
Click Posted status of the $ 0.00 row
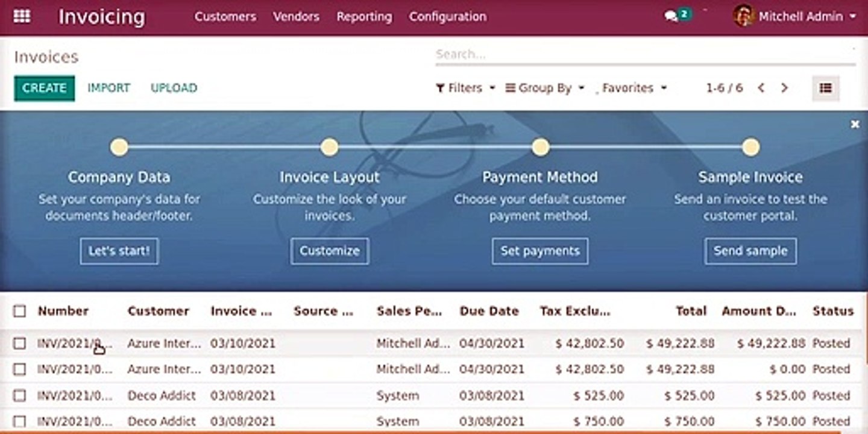point(831,369)
